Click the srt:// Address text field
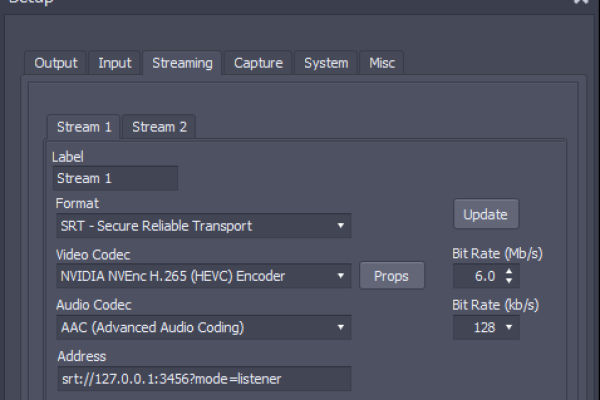 click(202, 378)
